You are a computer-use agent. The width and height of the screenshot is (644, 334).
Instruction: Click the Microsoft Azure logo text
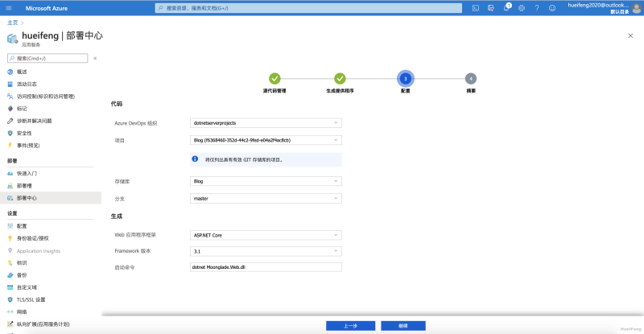[x=47, y=8]
